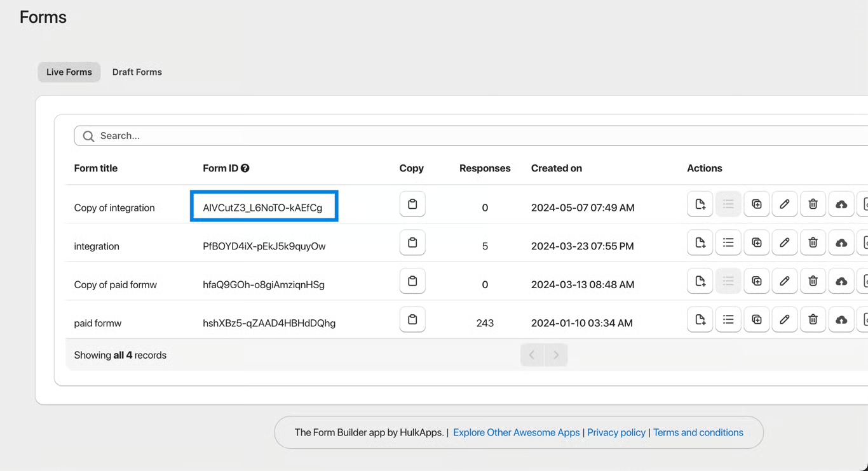Viewport: 868px width, 471px height.
Task: Duplicate the paid formw with 243 responses
Action: (756, 319)
